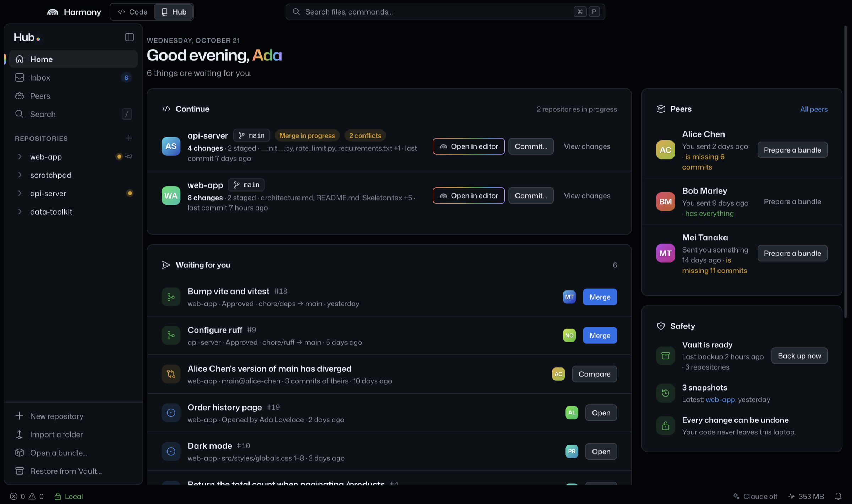Merge the Configure ruff request
Image resolution: width=852 pixels, height=504 pixels.
click(600, 335)
